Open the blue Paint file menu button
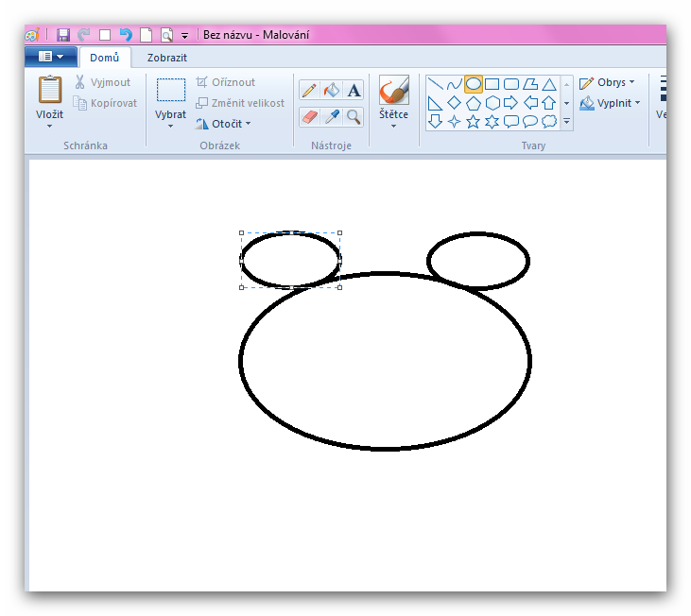This screenshot has height=616, width=691. click(x=51, y=57)
